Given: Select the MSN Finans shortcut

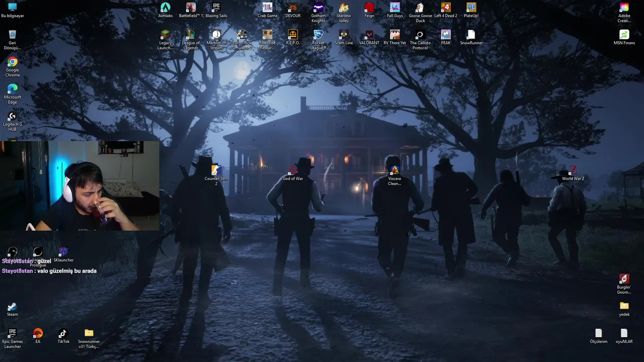Looking at the screenshot, I should pos(624,37).
